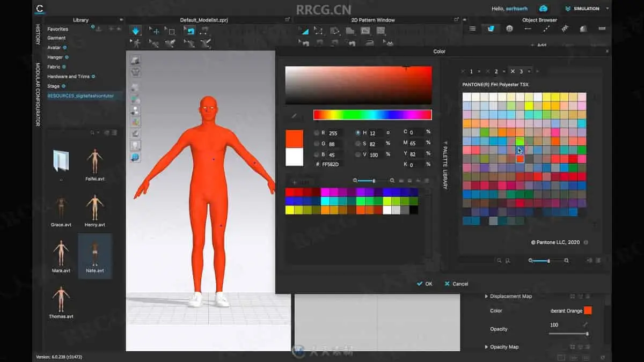This screenshot has width=644, height=362.
Task: Adjust the Opacity slider in Property Editor
Action: click(x=568, y=334)
